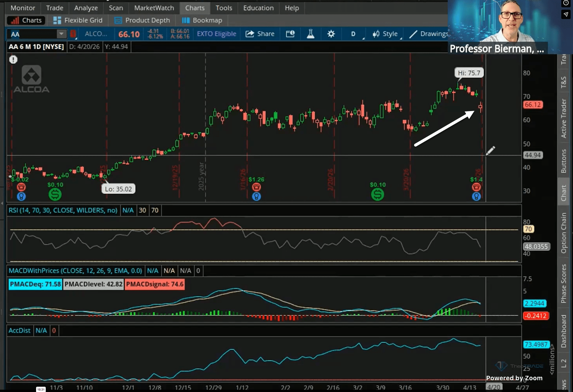Viewport: 573px width, 392px height.
Task: Click the earnings phone icon under $1.26
Action: click(256, 187)
